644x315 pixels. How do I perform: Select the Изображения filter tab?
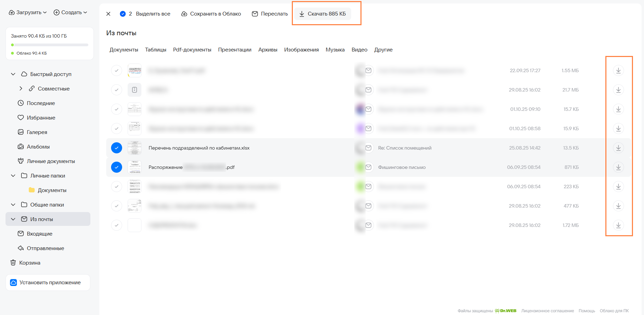tap(301, 50)
